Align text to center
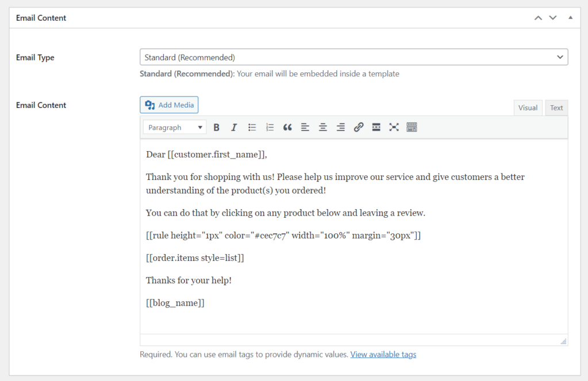This screenshot has height=381, width=588. [322, 127]
